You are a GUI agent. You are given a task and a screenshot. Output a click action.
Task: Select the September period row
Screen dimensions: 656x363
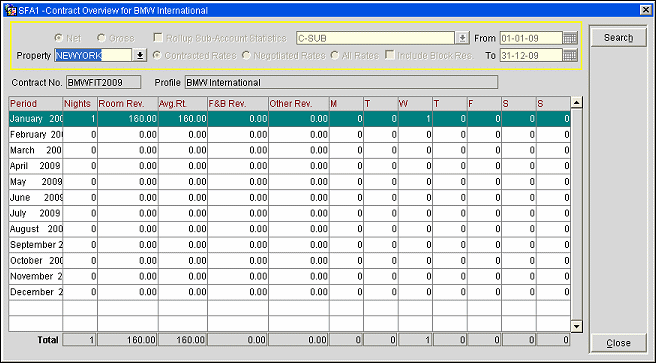[289, 245]
